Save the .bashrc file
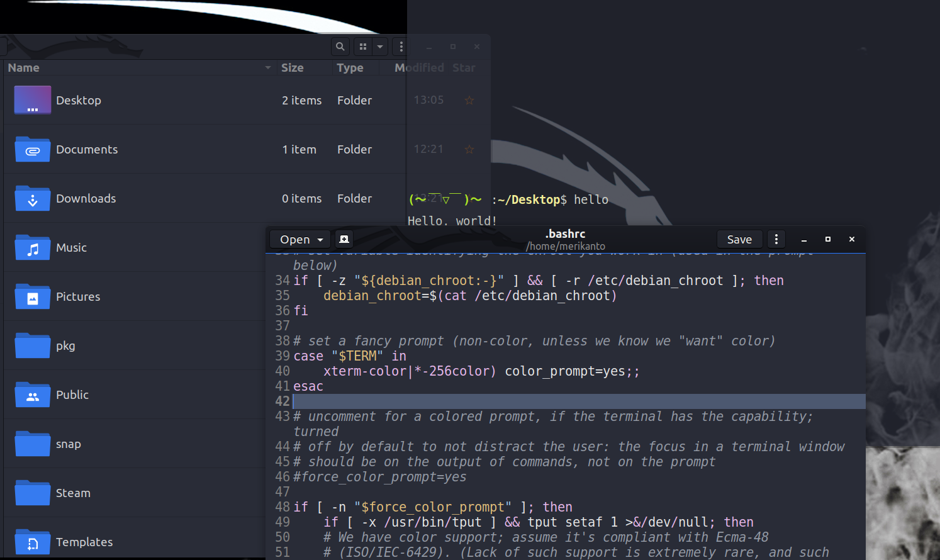Viewport: 940px width, 560px height. [739, 239]
